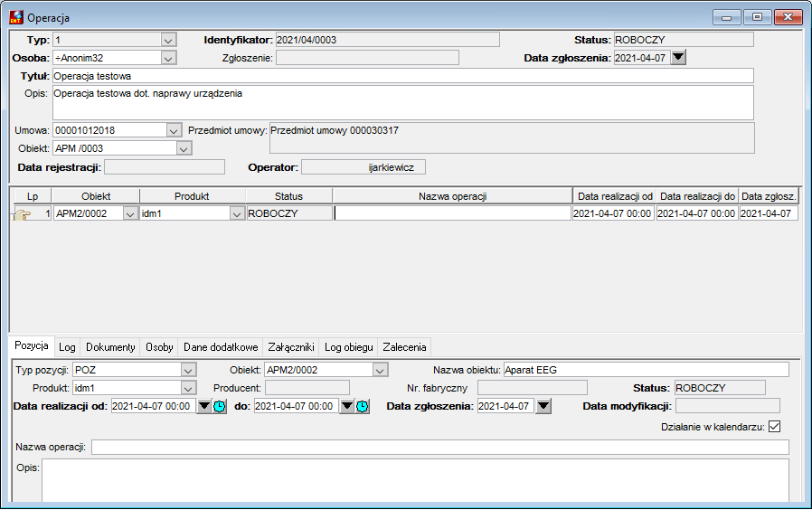The width and height of the screenshot is (812, 510).
Task: Click the realizacji 'do' date field
Action: 297,406
